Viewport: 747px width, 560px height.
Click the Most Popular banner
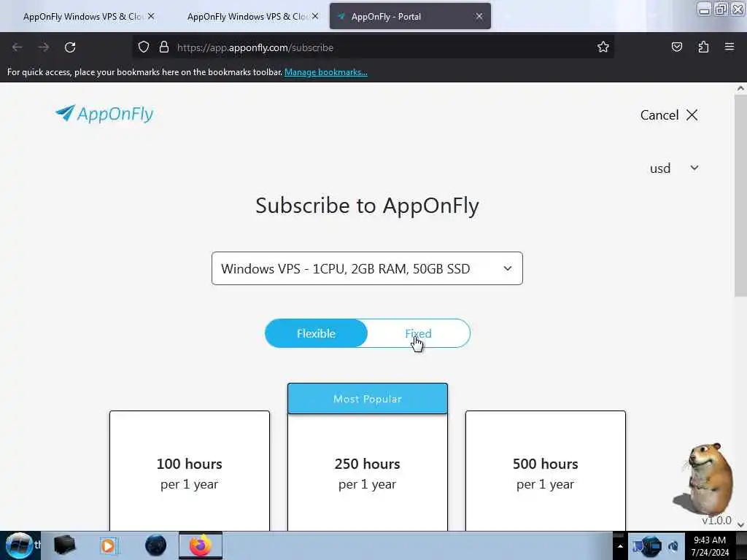pos(368,399)
